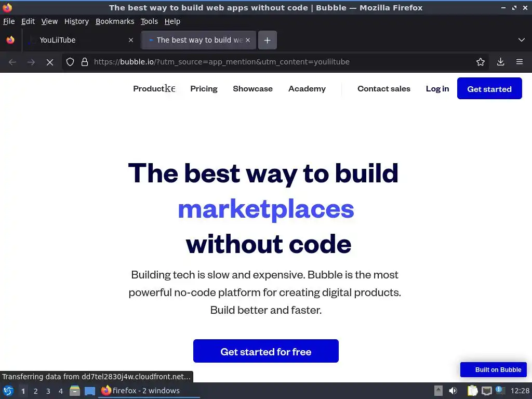Open the Showcase navigation link

point(253,88)
